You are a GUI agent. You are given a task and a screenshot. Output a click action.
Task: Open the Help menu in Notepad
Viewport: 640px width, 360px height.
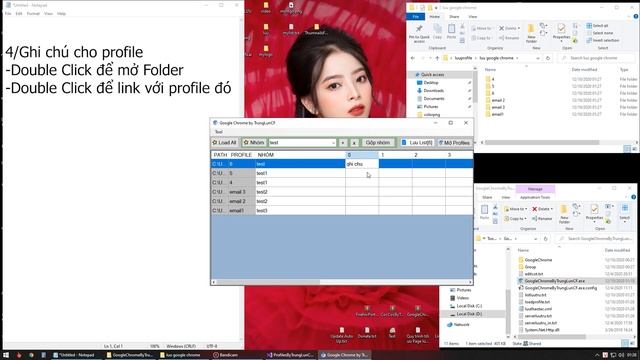61,13
